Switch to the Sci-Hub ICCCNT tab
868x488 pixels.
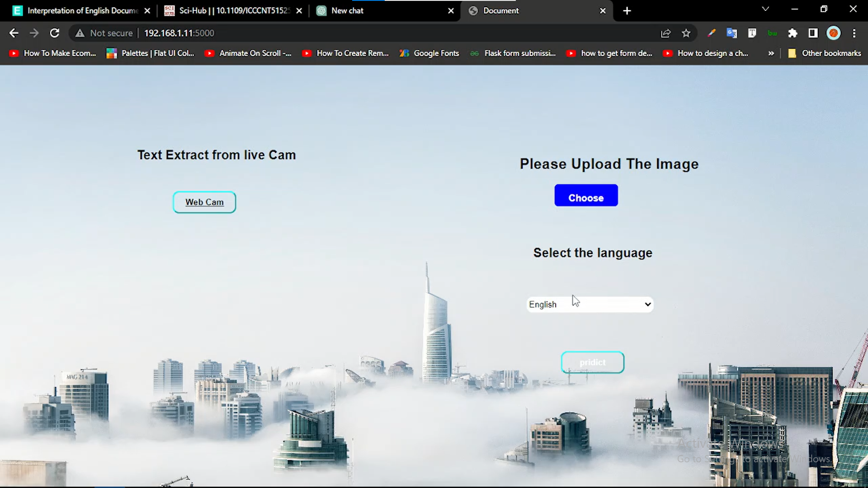pyautogui.click(x=232, y=10)
